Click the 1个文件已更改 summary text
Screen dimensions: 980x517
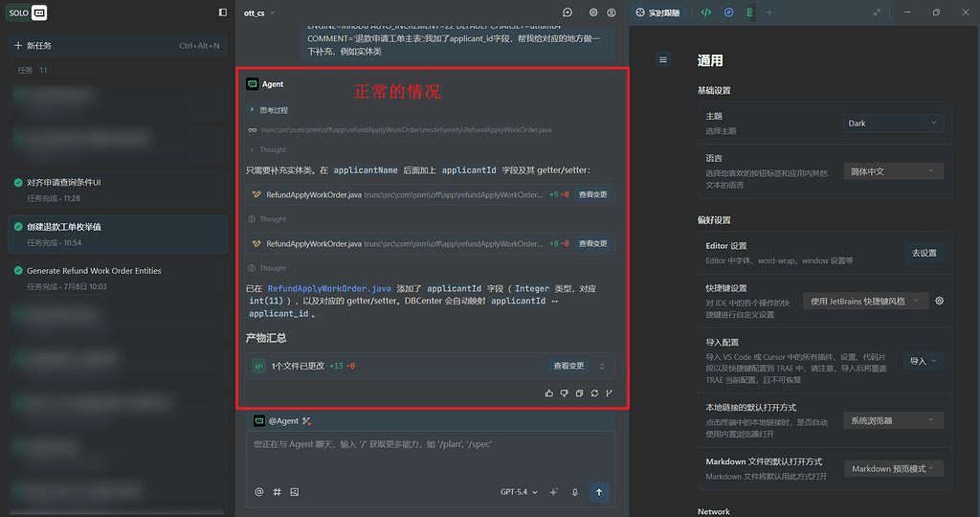(x=298, y=366)
